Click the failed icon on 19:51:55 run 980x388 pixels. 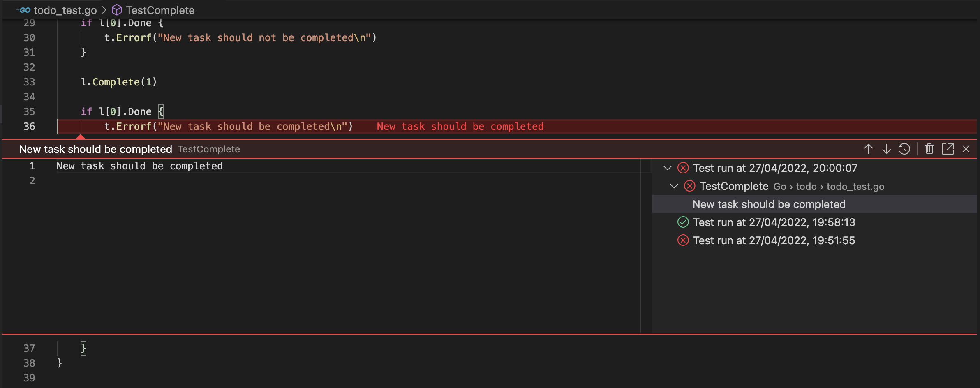[683, 240]
